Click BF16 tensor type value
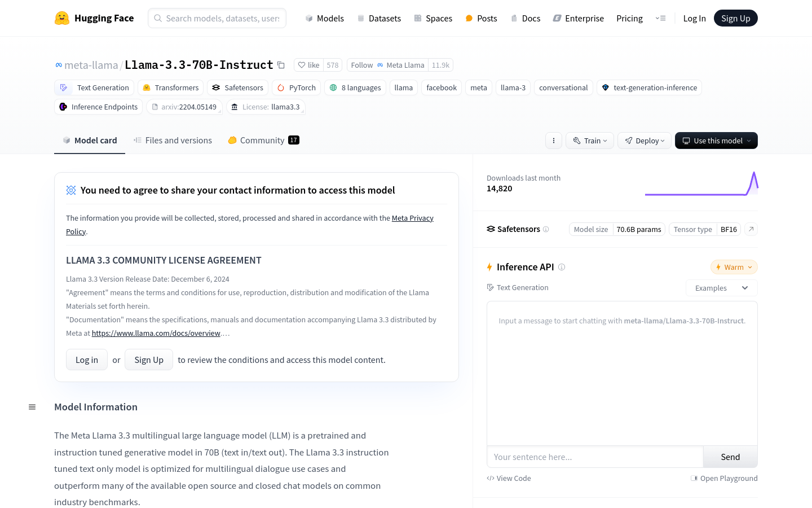The width and height of the screenshot is (812, 508). pos(729,229)
